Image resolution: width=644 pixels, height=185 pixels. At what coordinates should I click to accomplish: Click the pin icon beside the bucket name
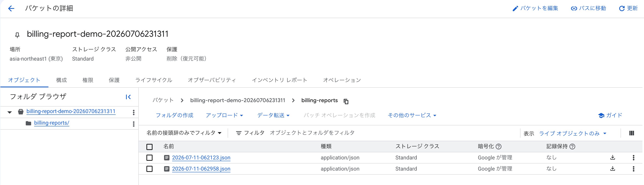[x=17, y=35]
